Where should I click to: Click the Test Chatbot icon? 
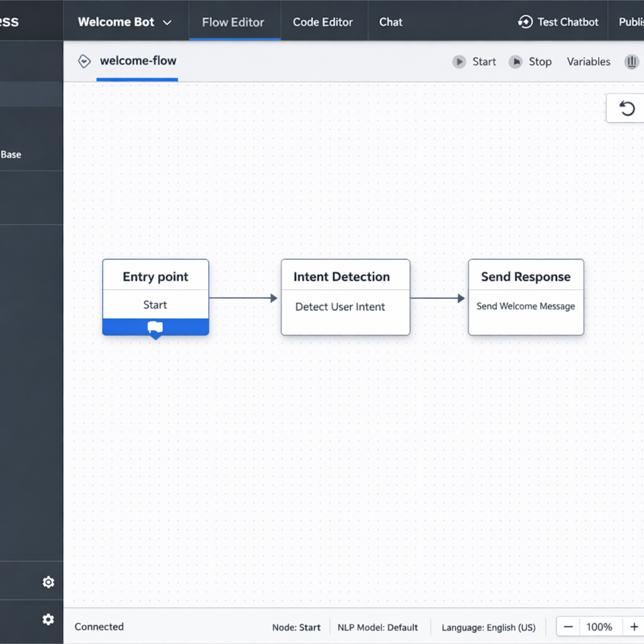point(525,22)
